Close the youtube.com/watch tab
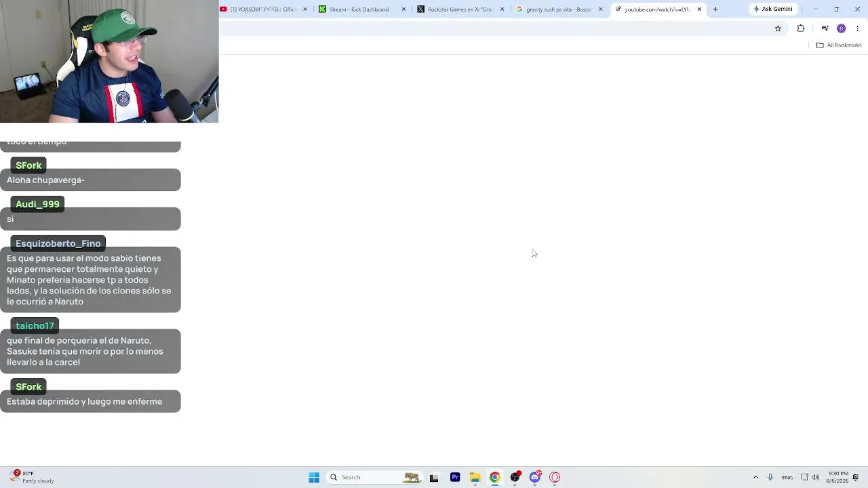The height and width of the screenshot is (488, 868). [699, 9]
